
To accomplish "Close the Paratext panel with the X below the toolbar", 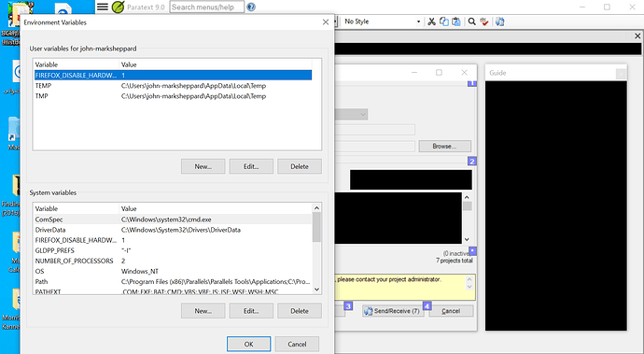I will [x=637, y=36].
